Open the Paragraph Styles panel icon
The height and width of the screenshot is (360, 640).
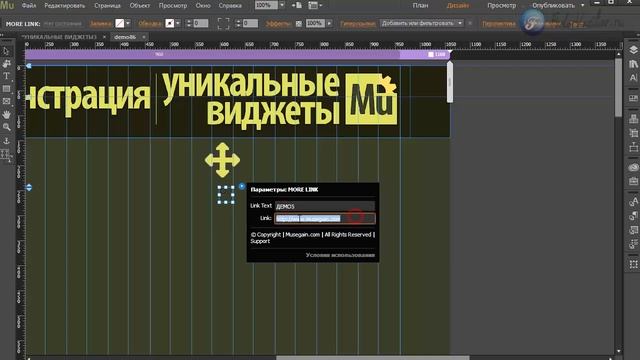tap(633, 216)
